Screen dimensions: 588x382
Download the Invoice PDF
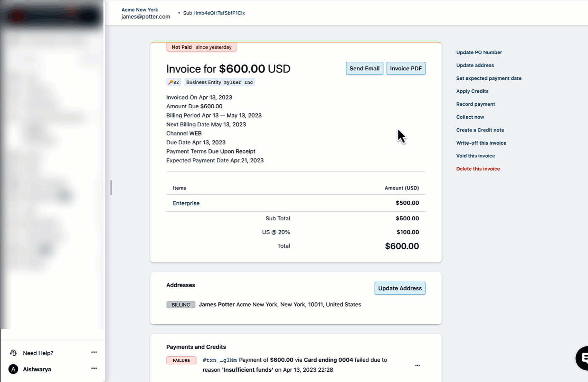tap(406, 69)
